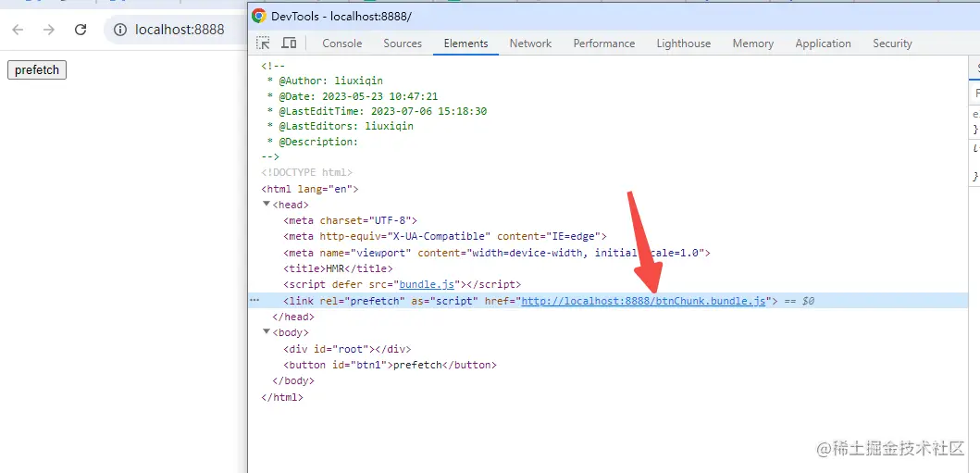Click the @LastEditors: liuxiqin comment line
Screen dimensions: 980x473
pyautogui.click(x=340, y=126)
